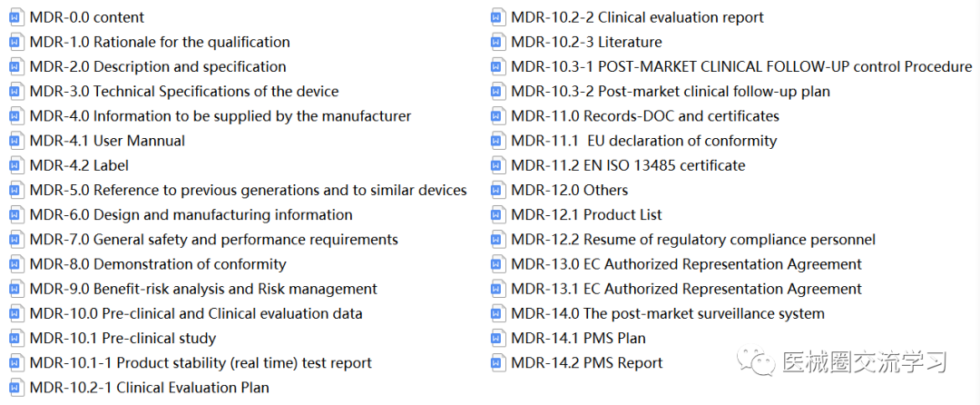Screen dimensions: 980x405
Task: Select MDR-1.0 Rationale for the qualification file
Action: click(150, 43)
